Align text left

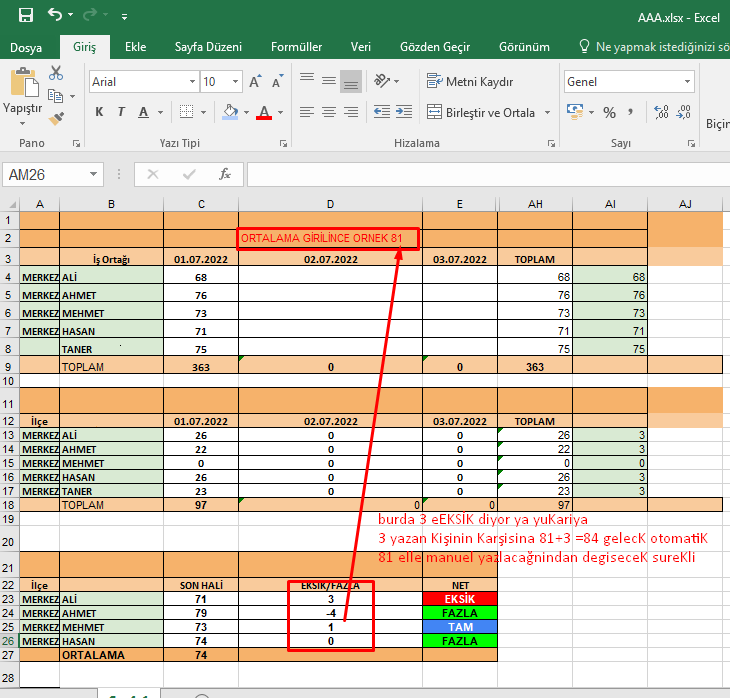[307, 112]
